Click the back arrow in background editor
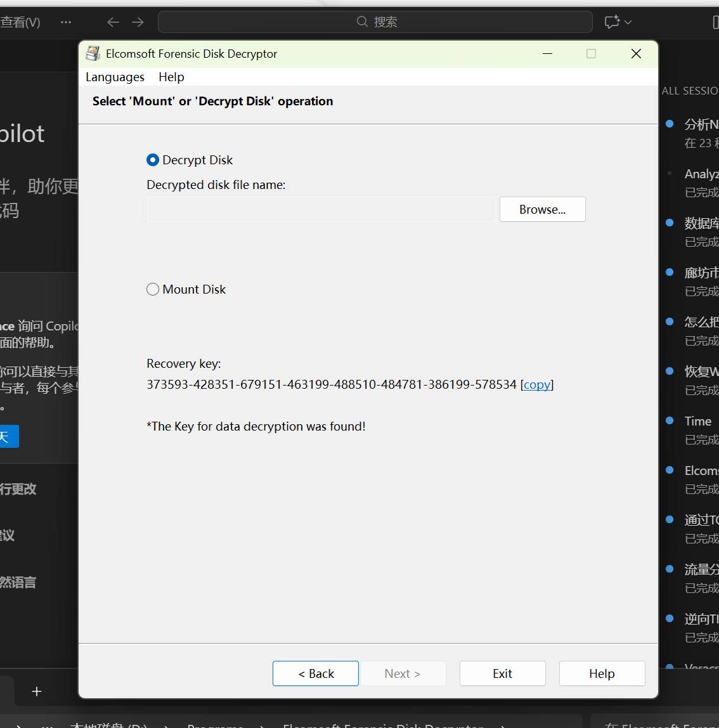Viewport: 719px width, 728px height. 113,22
